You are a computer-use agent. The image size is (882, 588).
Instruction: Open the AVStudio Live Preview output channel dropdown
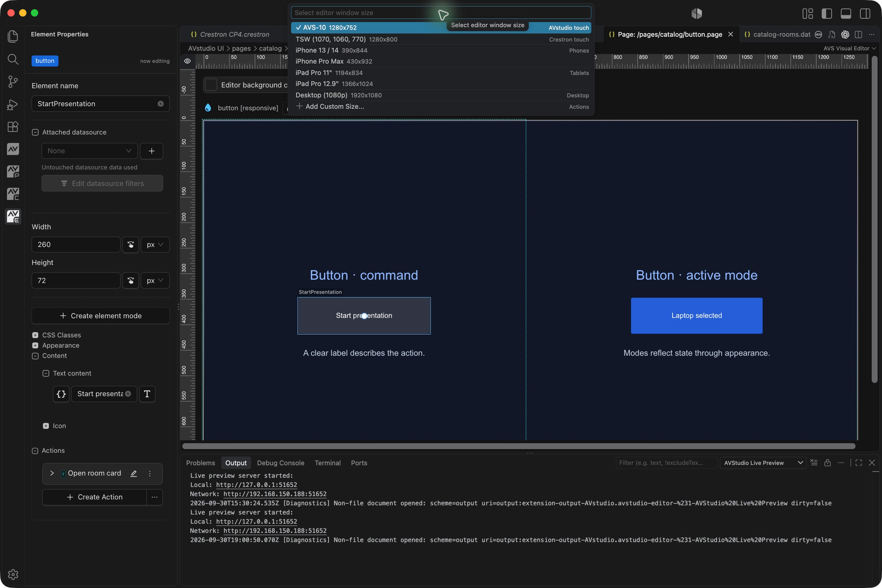(x=763, y=462)
